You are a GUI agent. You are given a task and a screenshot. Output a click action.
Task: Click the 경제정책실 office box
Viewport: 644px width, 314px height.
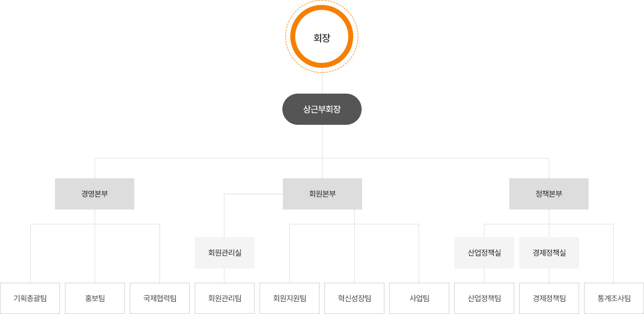click(549, 253)
